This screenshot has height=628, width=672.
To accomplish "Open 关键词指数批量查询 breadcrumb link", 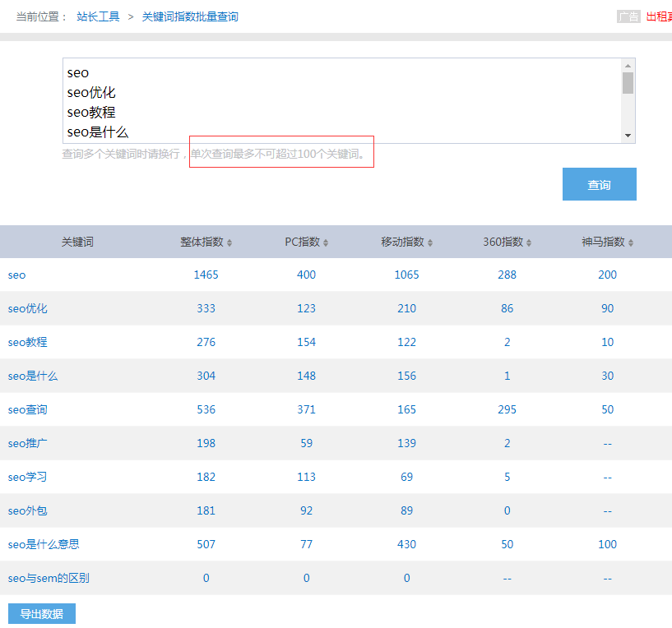I will point(190,16).
